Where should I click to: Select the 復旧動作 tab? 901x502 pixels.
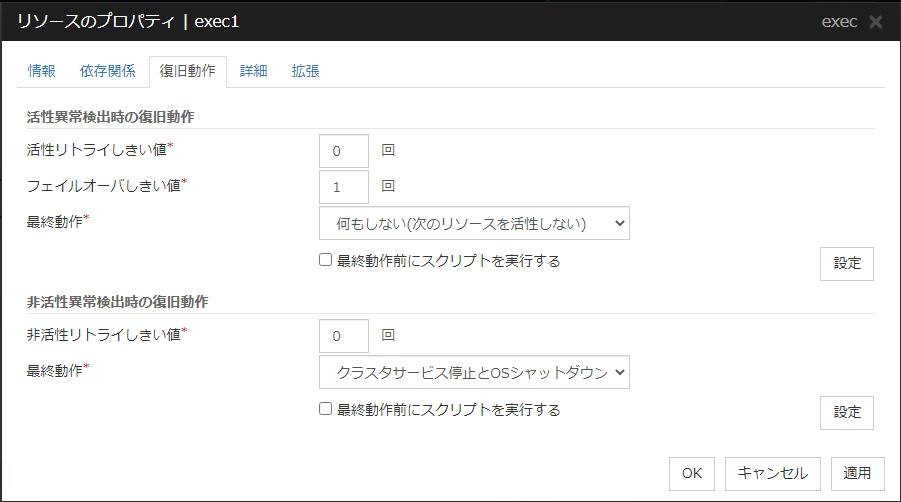pyautogui.click(x=187, y=71)
